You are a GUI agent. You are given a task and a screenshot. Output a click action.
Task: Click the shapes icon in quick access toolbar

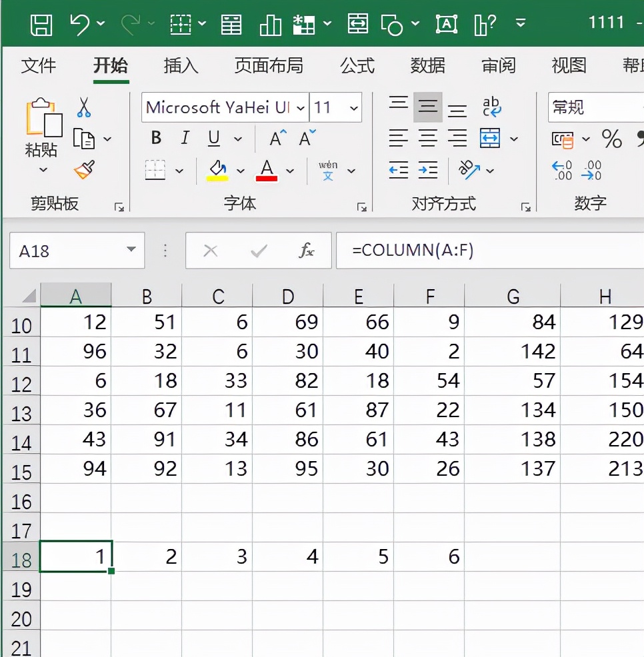(391, 25)
